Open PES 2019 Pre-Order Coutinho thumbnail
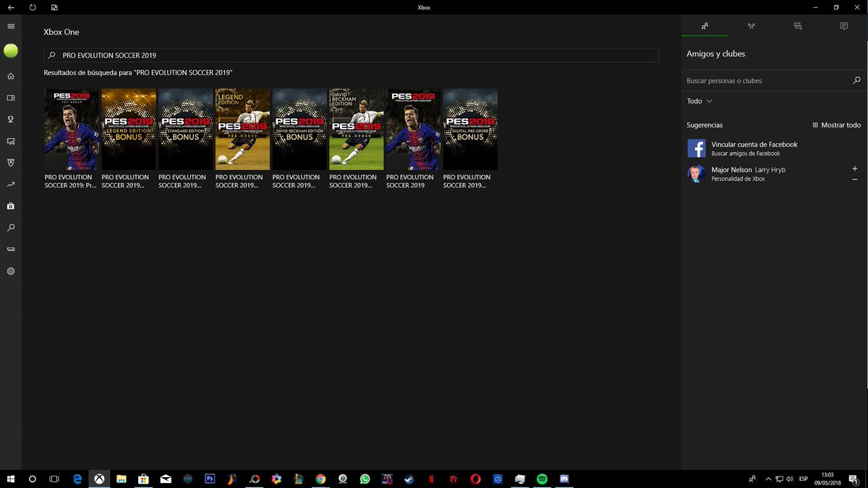868x488 pixels. click(72, 129)
